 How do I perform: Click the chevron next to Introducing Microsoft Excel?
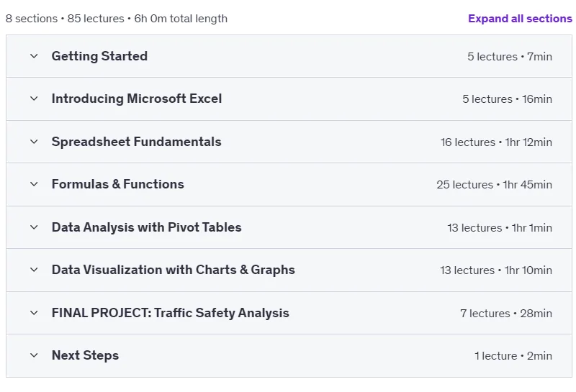pos(34,99)
